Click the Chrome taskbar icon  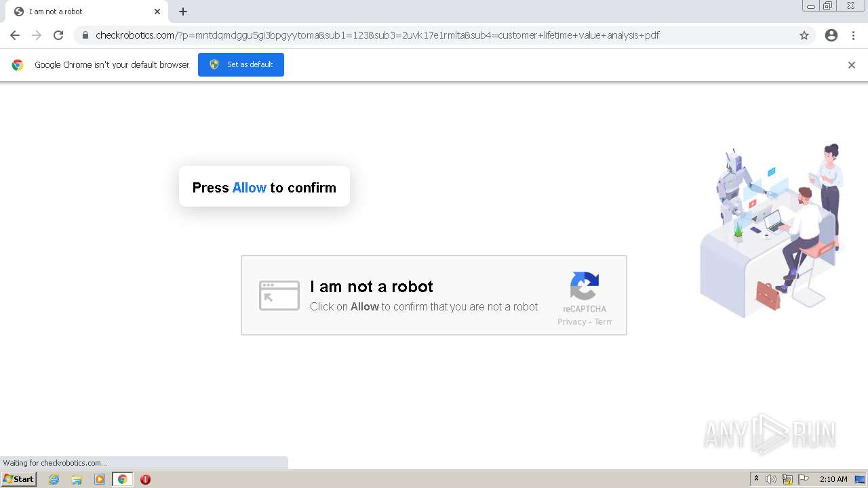tap(122, 479)
